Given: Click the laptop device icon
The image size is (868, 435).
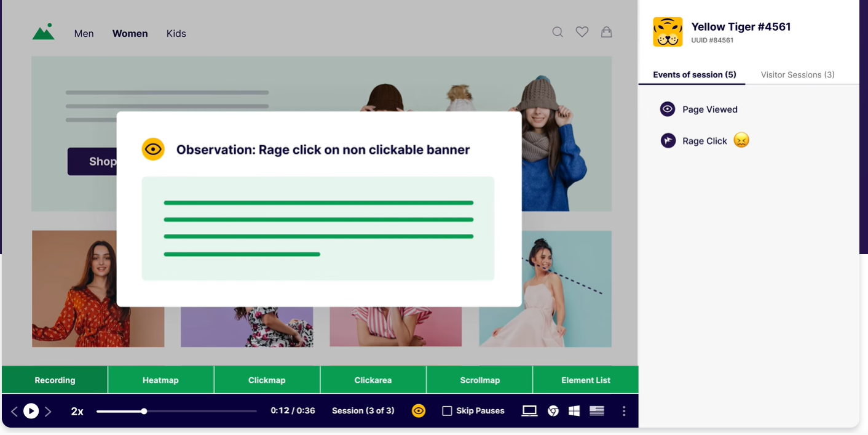Looking at the screenshot, I should [x=529, y=411].
